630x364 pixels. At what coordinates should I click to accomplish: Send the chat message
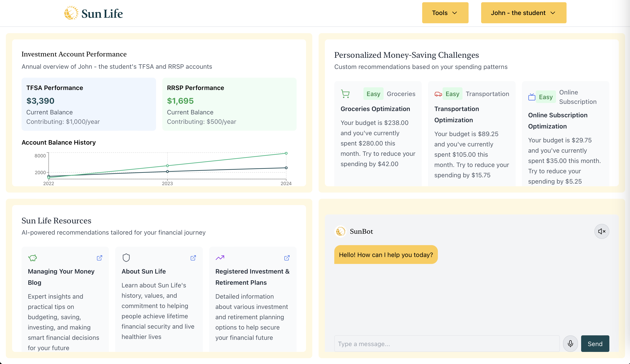pos(595,344)
